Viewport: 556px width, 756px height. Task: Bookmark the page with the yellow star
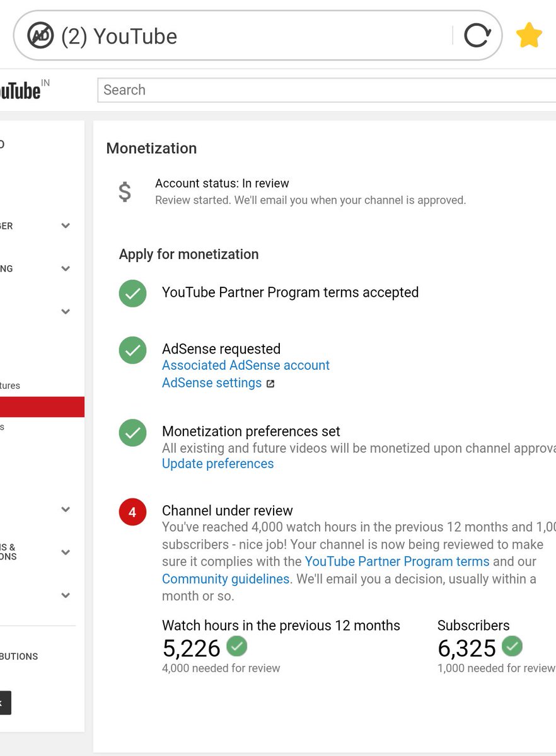pos(529,35)
